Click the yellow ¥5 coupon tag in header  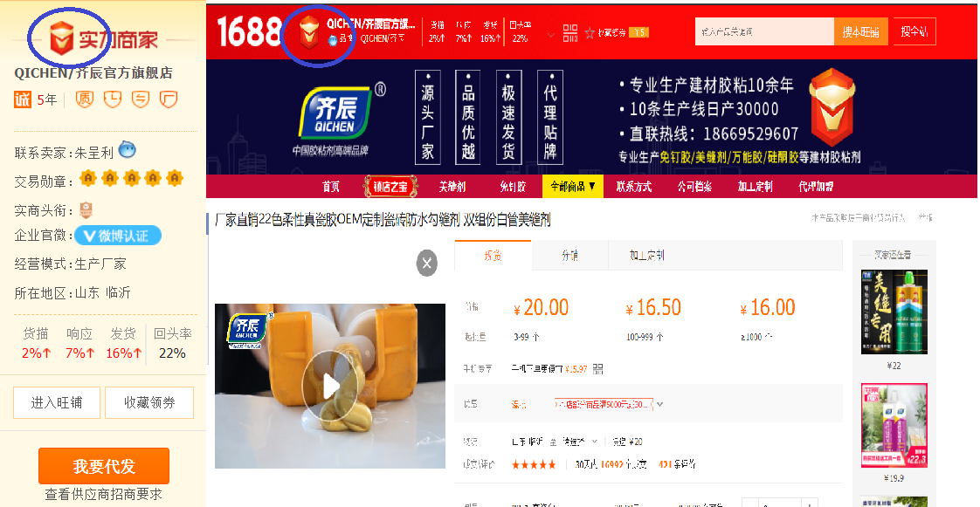tap(638, 32)
